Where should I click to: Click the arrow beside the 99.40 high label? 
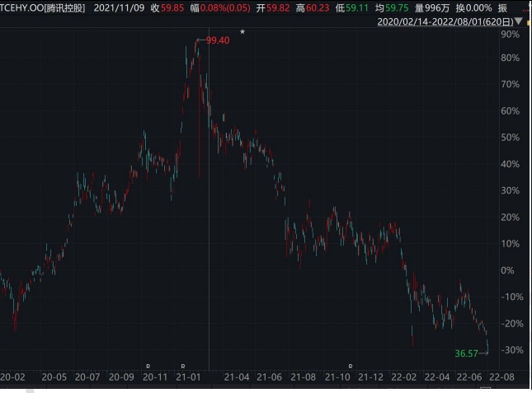click(x=200, y=40)
